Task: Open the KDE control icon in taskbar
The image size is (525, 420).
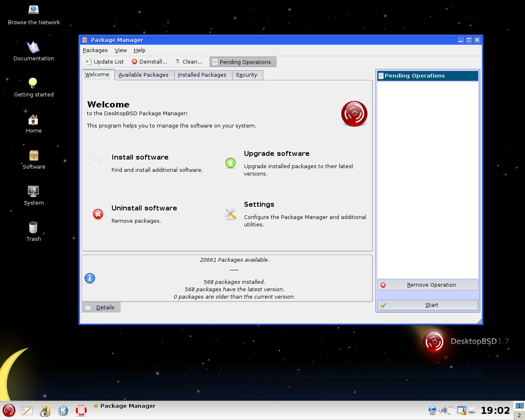Action: 63,411
